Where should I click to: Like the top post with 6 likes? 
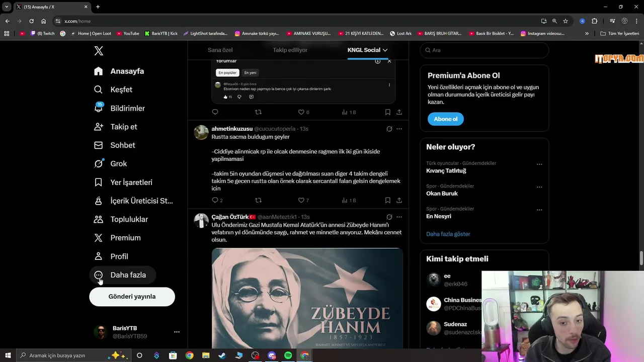[301, 112]
